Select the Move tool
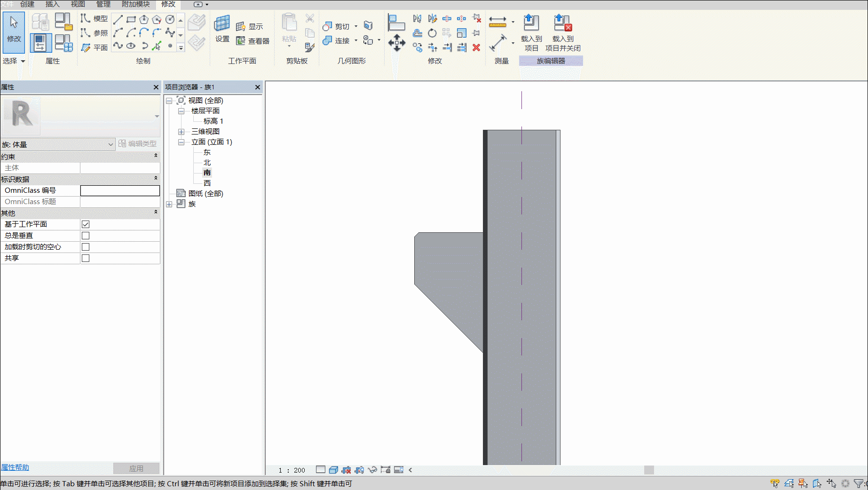Viewport: 868px width, 490px height. pyautogui.click(x=396, y=43)
